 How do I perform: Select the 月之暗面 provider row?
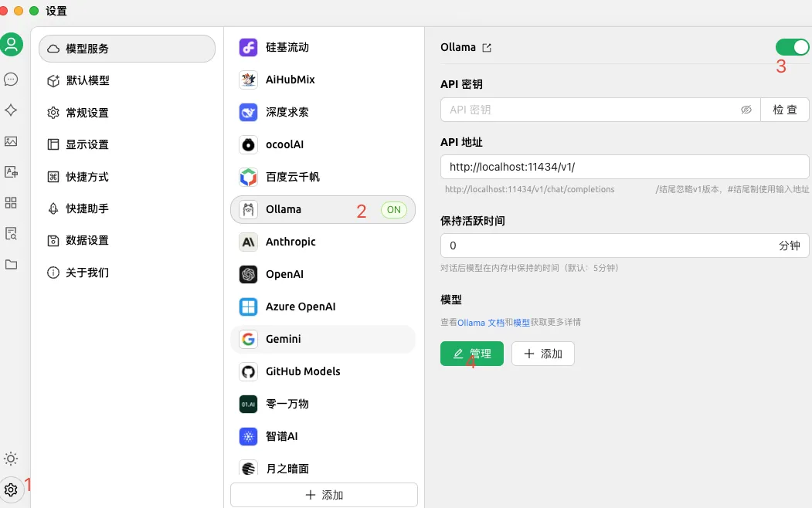[323, 469]
